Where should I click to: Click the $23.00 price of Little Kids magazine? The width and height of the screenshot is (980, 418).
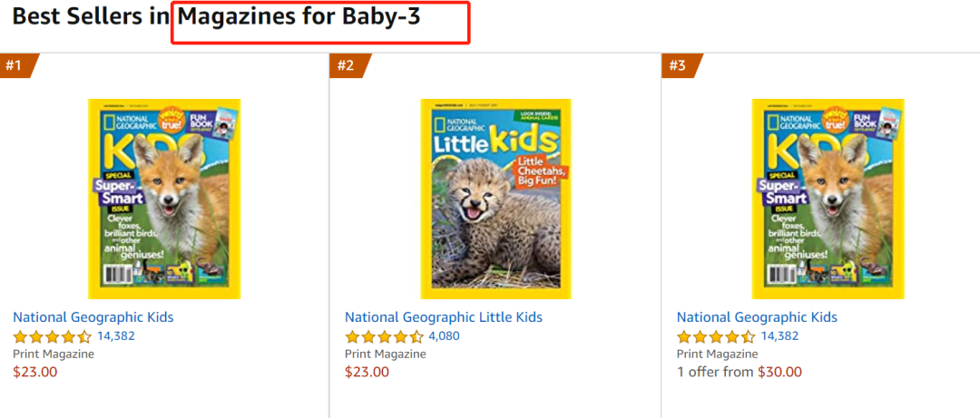click(x=367, y=372)
